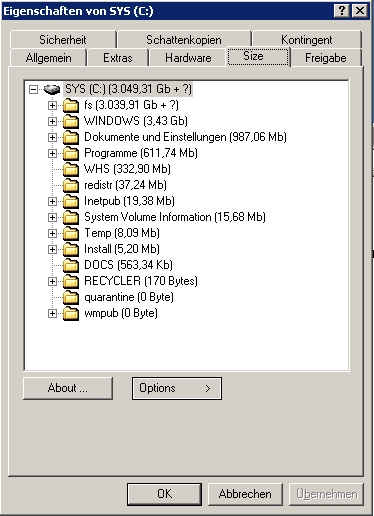374x516 pixels.
Task: Select 'fs (3.039,91 Gb + ?)' entry
Action: click(x=131, y=105)
